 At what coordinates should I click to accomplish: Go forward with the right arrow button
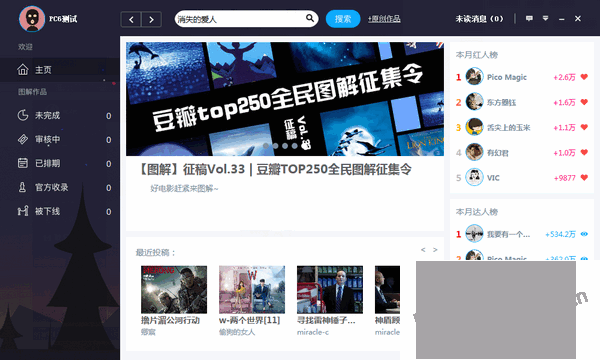(x=152, y=20)
